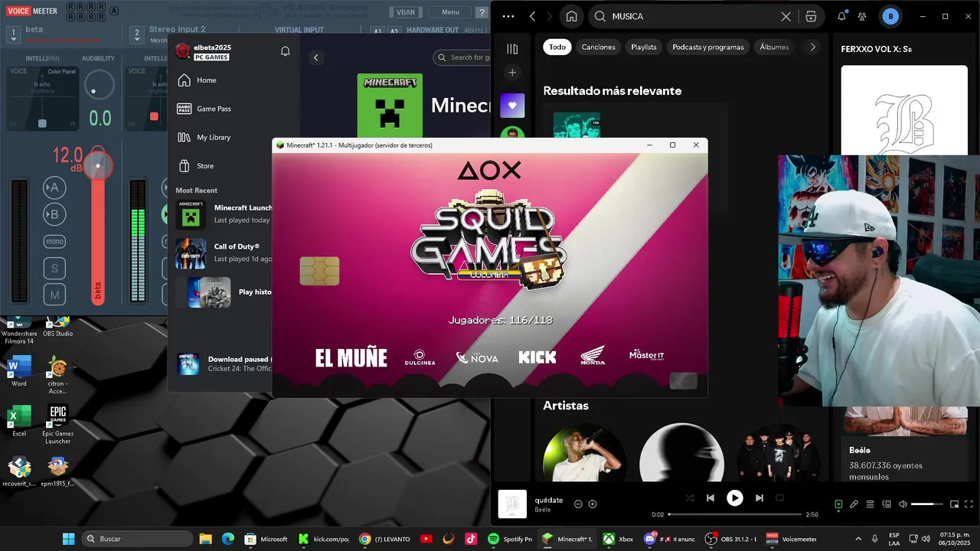980x551 pixels.
Task: Select Todo filter in Spotify
Action: tap(557, 47)
